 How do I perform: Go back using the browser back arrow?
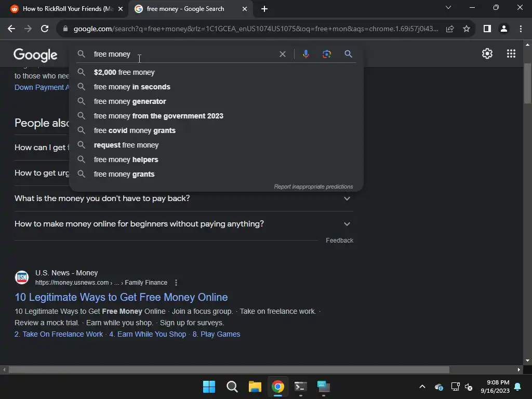coord(11,29)
